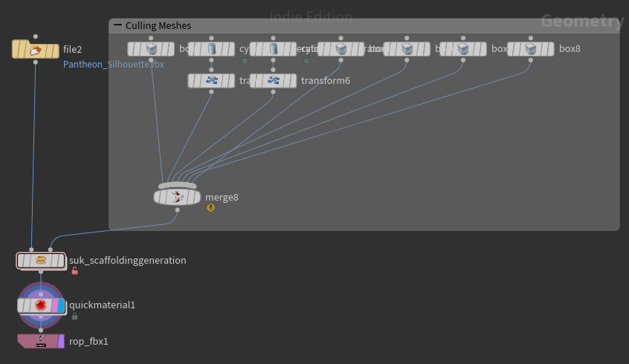Click the input connector above file2

point(36,36)
